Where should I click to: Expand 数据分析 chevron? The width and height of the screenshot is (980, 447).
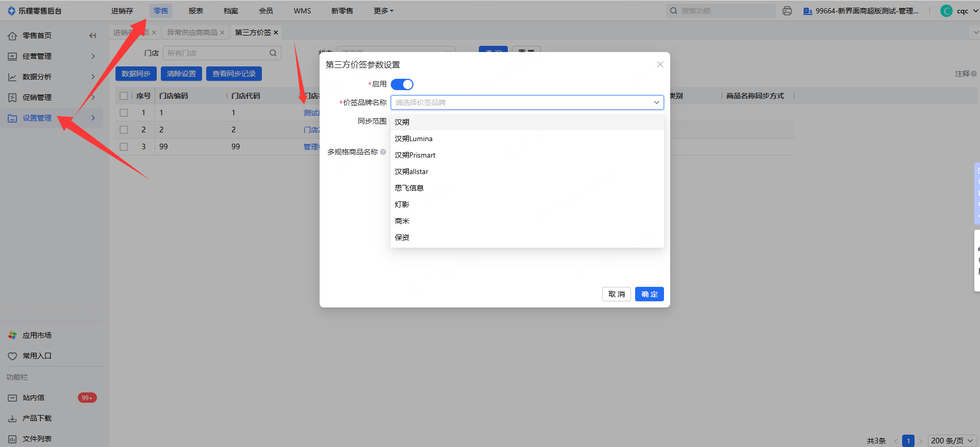point(93,77)
